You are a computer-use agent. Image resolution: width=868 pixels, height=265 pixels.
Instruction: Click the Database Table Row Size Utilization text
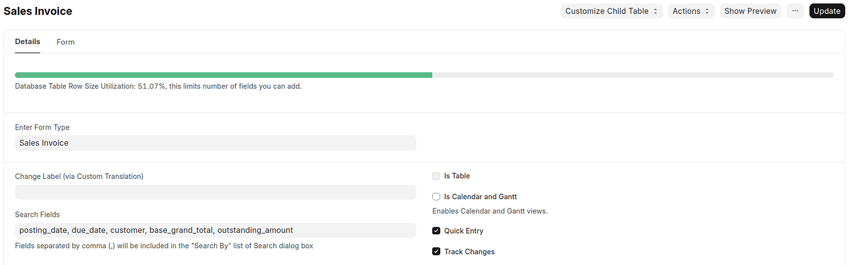(158, 87)
